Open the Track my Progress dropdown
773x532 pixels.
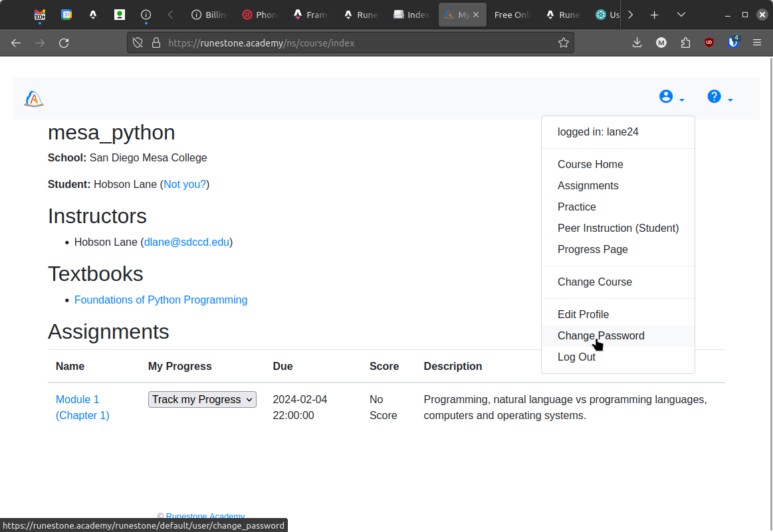point(202,399)
